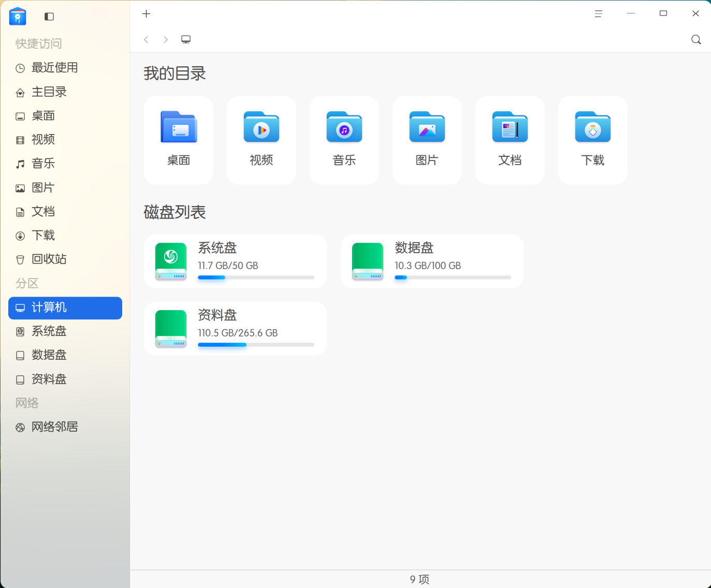This screenshot has height=588, width=711.
Task: Open 最近使用 in sidebar
Action: (65, 68)
